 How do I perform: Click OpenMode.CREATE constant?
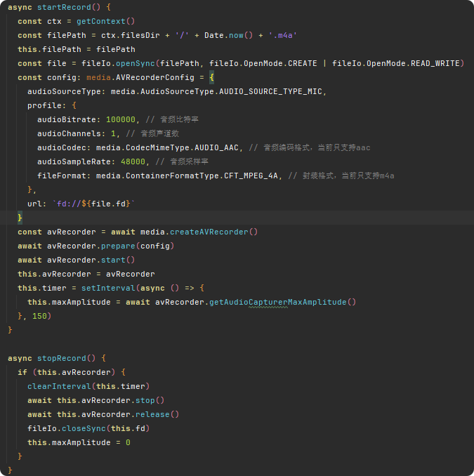click(280, 63)
